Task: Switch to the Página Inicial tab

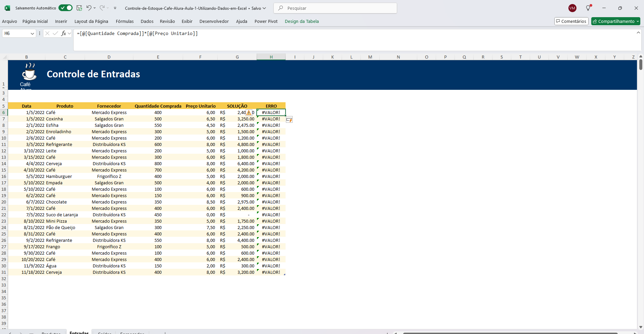Action: [x=35, y=21]
